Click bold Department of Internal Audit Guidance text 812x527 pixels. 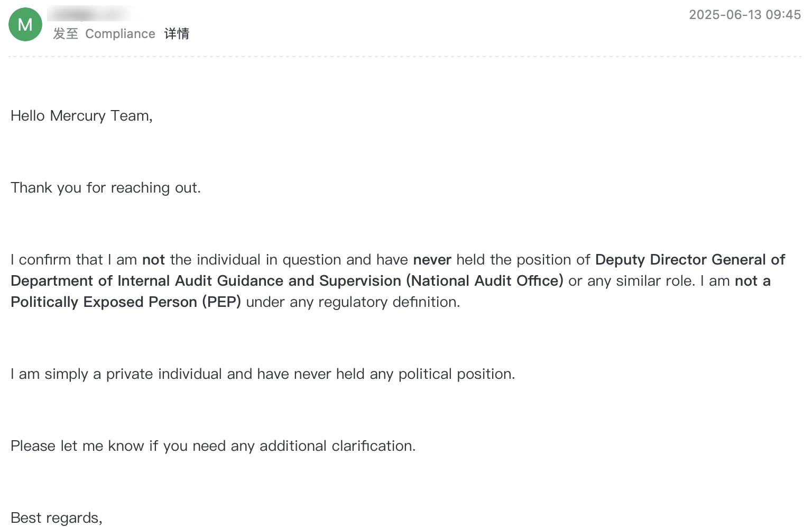pyautogui.click(x=147, y=281)
